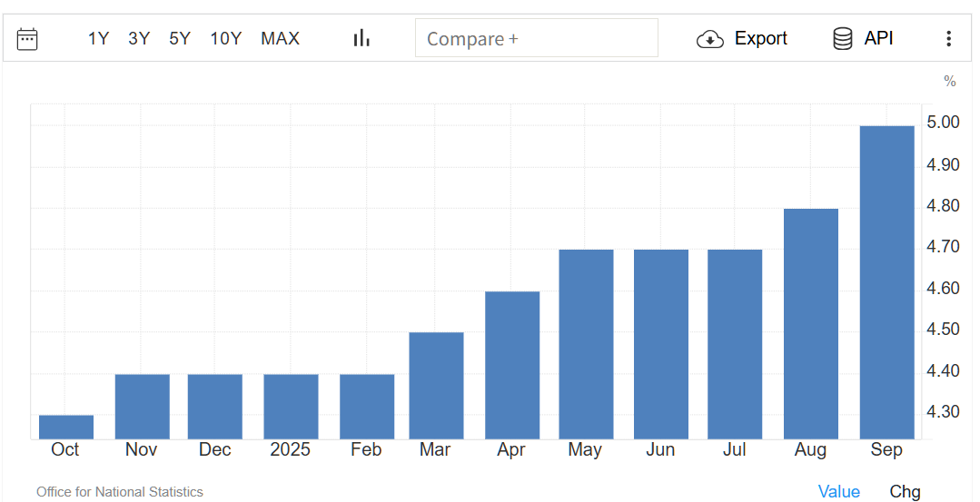Switch chart to 5Y range
980x502 pixels.
coord(180,39)
